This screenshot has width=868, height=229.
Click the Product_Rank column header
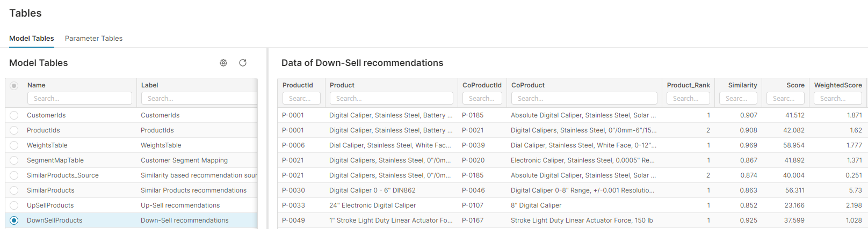click(688, 85)
